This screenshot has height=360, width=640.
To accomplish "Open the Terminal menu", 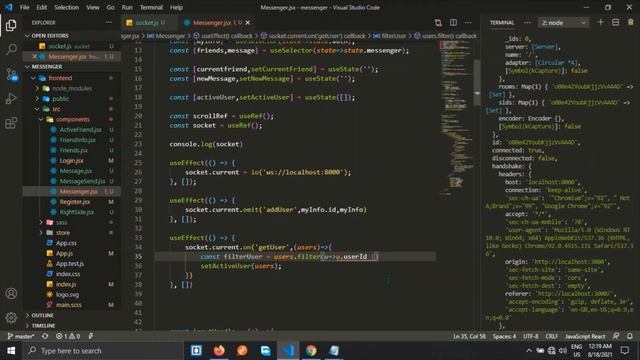I will tap(151, 7).
